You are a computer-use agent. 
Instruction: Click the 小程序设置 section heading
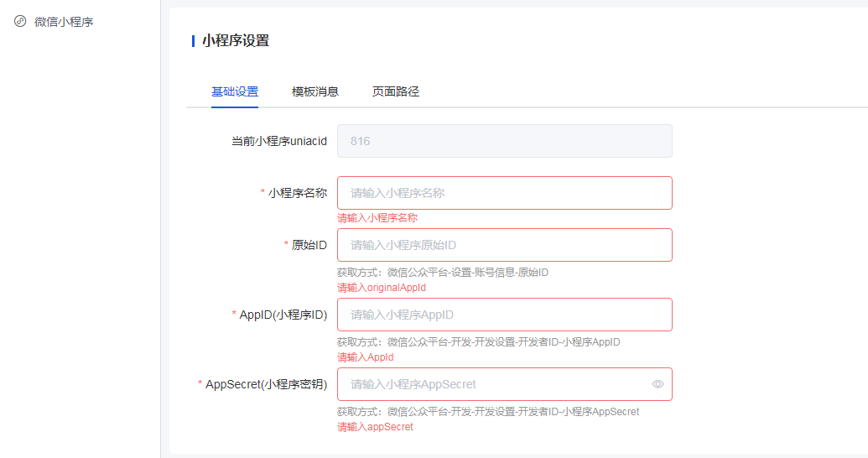(x=236, y=41)
